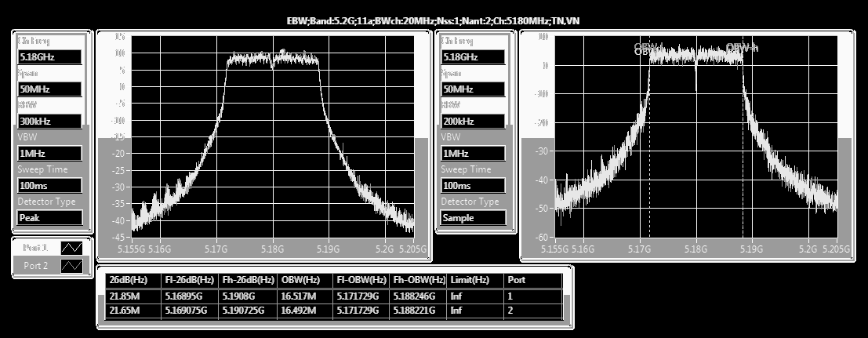
Task: Select the 5.1908G table cell
Action: click(248, 296)
